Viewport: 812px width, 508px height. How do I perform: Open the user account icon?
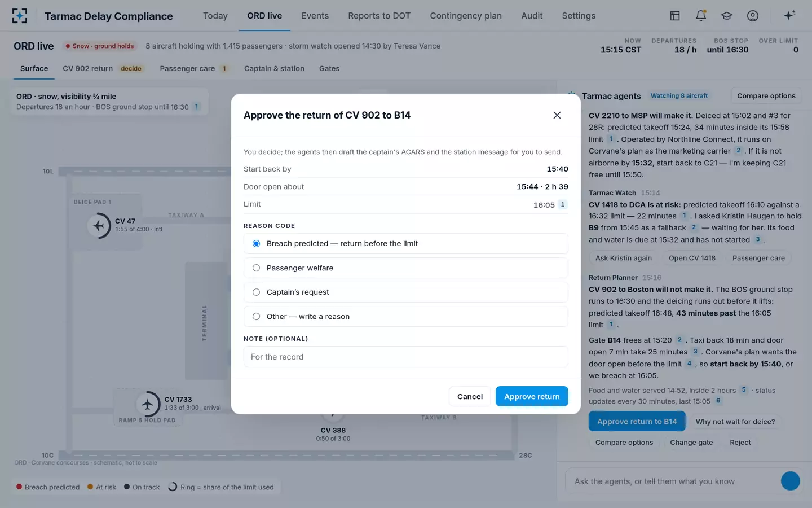click(753, 16)
